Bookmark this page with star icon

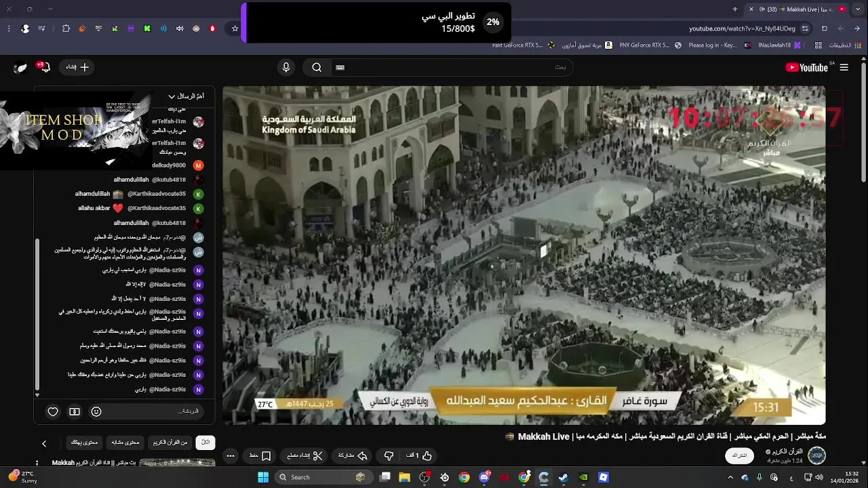[235, 28]
